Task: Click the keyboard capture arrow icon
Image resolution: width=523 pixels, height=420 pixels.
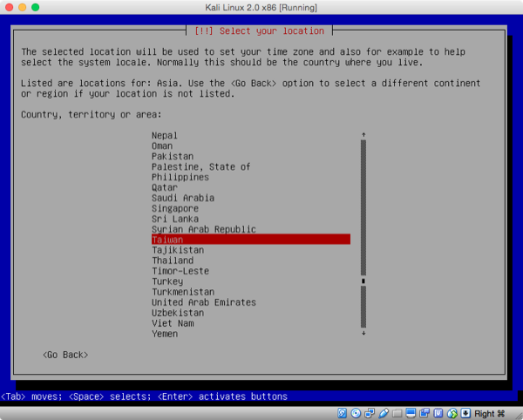Action: click(465, 413)
